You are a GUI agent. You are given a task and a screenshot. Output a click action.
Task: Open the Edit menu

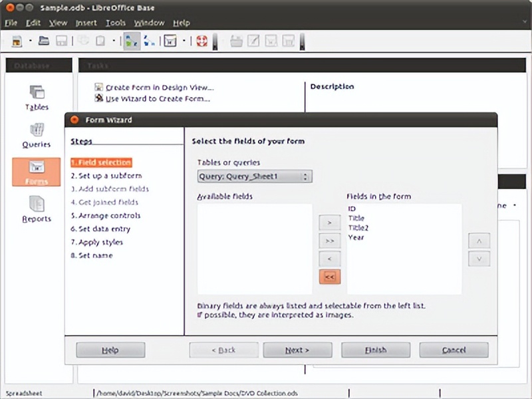coord(33,23)
